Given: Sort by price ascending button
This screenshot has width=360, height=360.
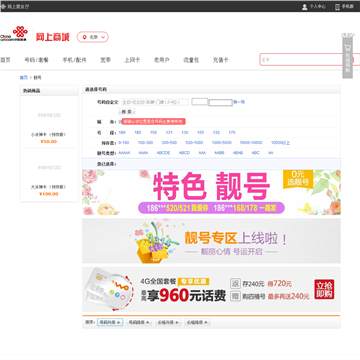Looking at the screenshot, I should (x=168, y=322).
